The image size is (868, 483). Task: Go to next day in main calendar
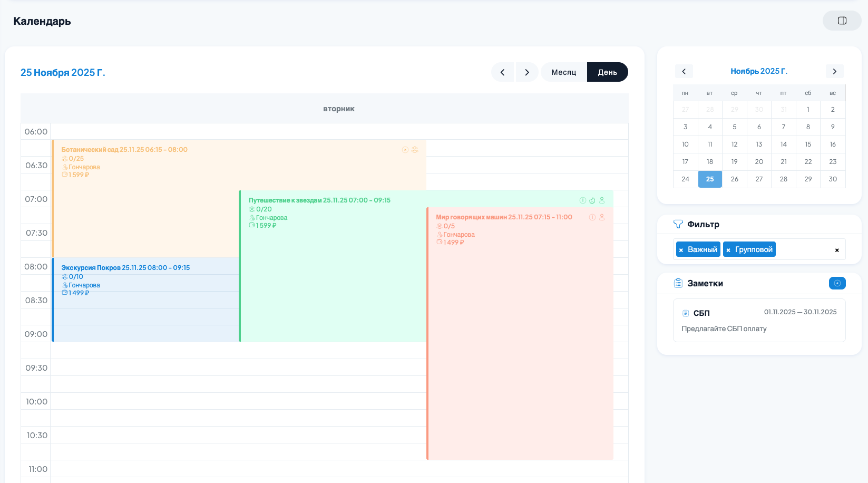click(x=526, y=72)
